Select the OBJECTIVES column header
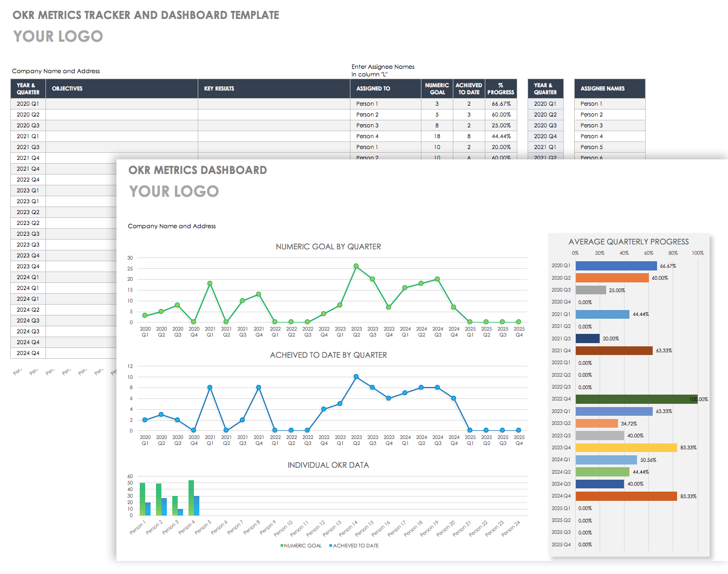Image resolution: width=728 pixels, height=574 pixels. click(x=122, y=88)
